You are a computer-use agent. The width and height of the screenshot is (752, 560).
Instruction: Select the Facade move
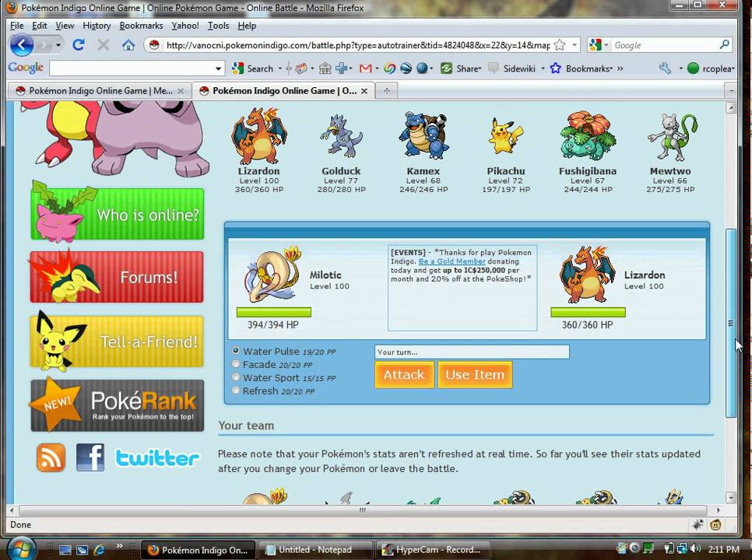pos(235,364)
